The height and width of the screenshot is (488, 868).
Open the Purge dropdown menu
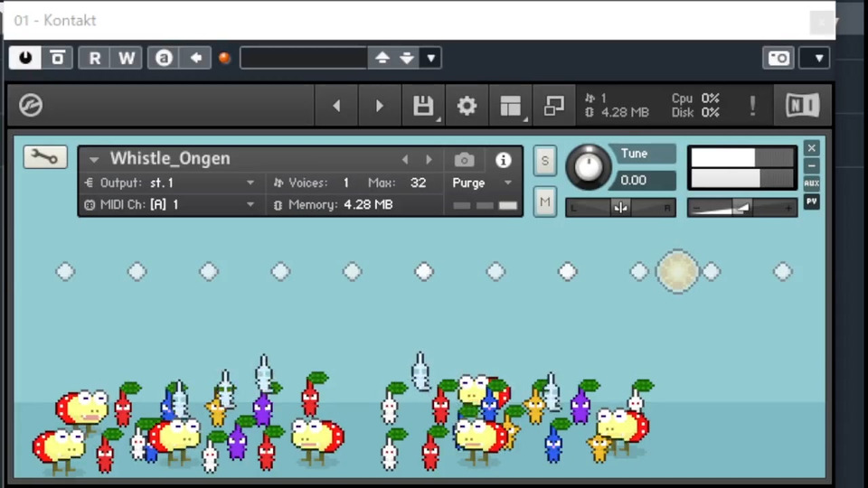point(482,183)
